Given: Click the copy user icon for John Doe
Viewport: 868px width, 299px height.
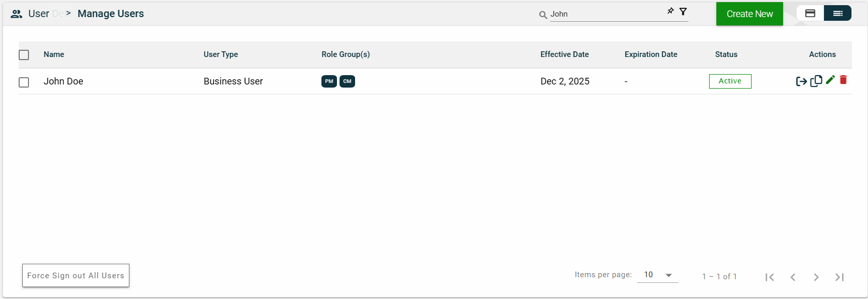Looking at the screenshot, I should tap(816, 81).
